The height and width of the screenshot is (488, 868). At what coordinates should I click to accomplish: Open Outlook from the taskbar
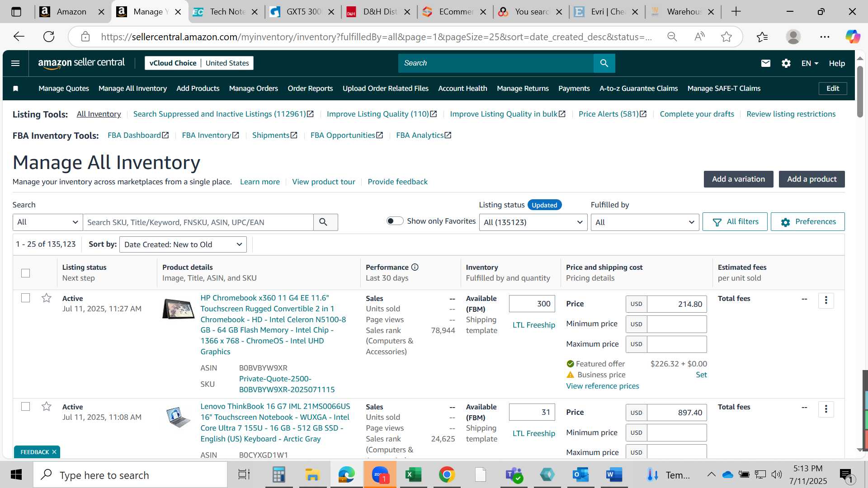[580, 475]
